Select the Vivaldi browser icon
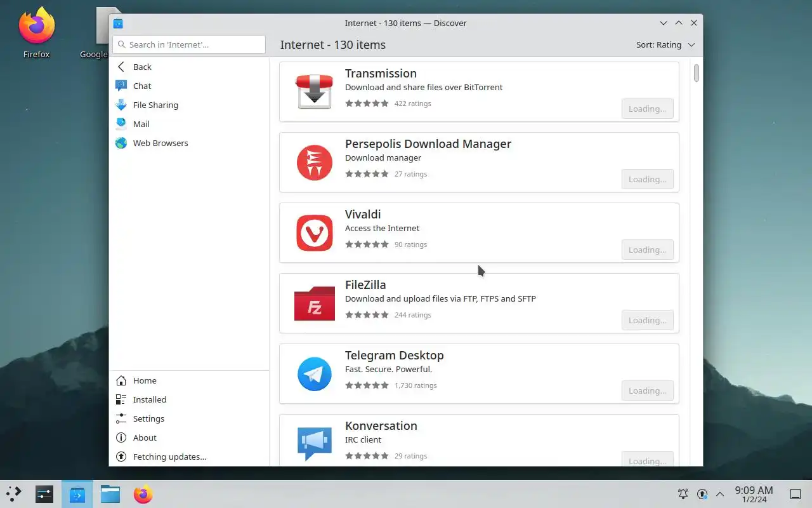The width and height of the screenshot is (812, 508). tap(315, 232)
